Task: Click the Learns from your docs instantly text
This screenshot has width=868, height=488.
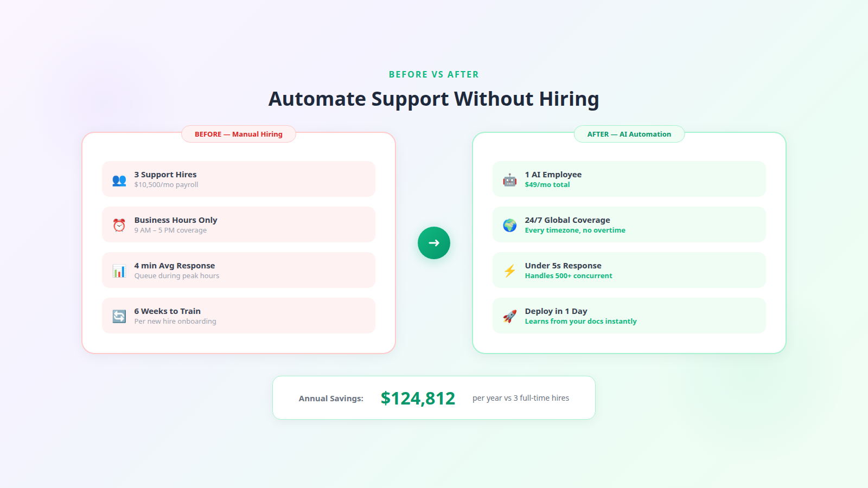Action: tap(581, 322)
